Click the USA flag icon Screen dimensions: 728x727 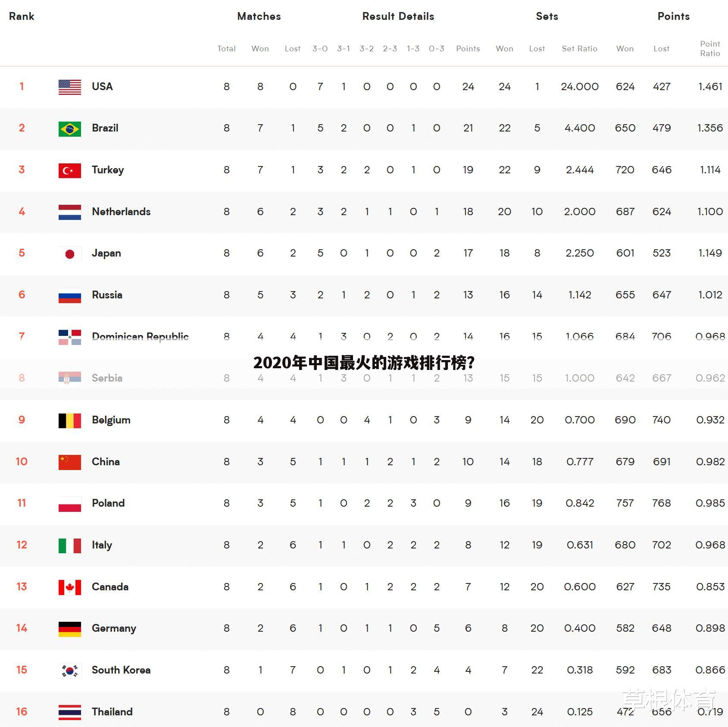(x=70, y=87)
